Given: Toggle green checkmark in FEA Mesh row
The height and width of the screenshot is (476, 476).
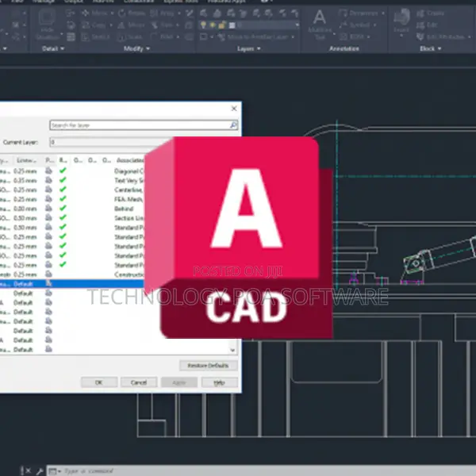Looking at the screenshot, I should coord(63,199).
